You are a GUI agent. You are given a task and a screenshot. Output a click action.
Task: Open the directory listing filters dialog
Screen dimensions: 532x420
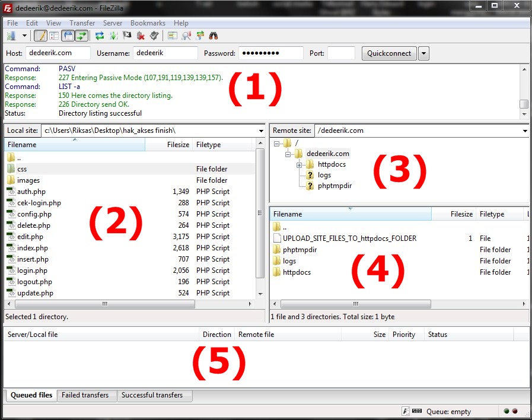pyautogui.click(x=173, y=36)
